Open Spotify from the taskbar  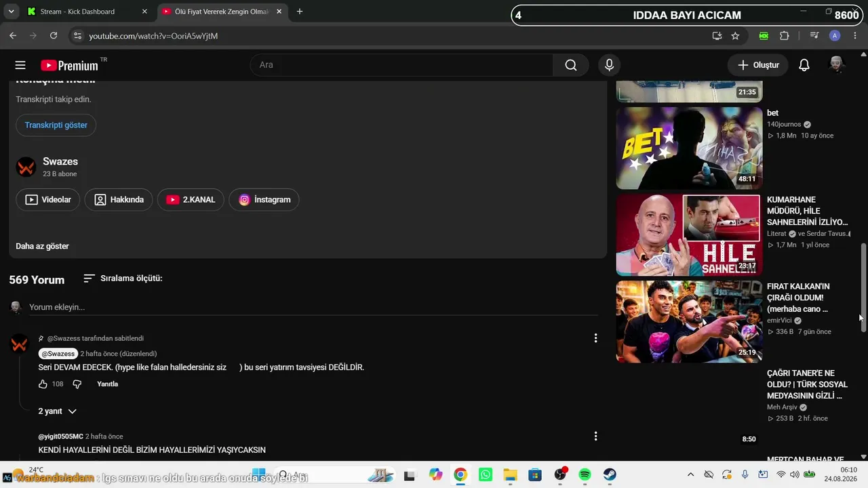click(x=585, y=475)
